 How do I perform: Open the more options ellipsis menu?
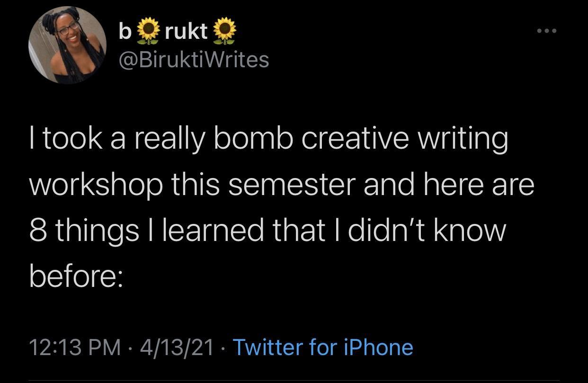pyautogui.click(x=547, y=29)
